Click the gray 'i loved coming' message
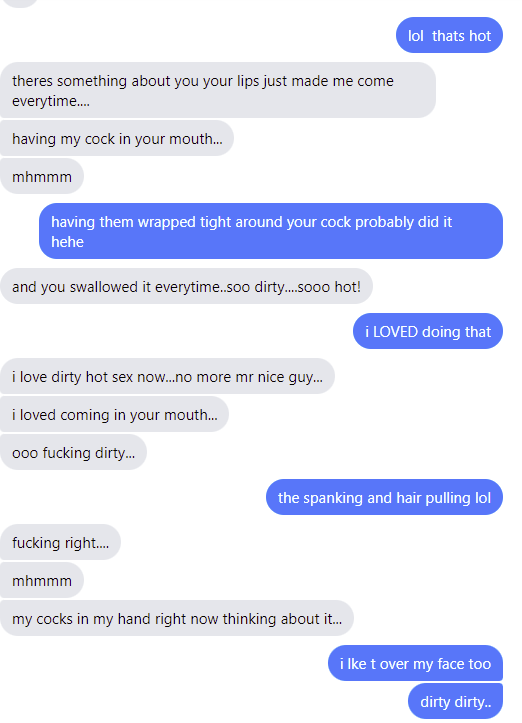 114,415
